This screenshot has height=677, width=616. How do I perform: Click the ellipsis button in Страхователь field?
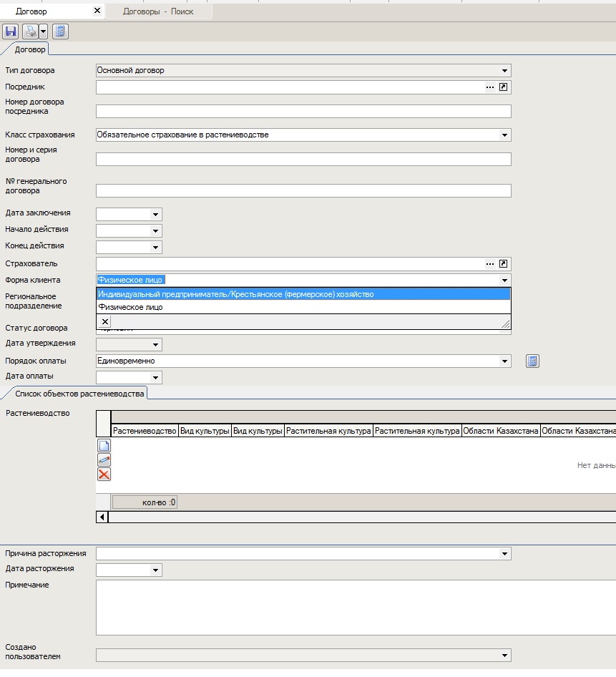click(x=490, y=264)
